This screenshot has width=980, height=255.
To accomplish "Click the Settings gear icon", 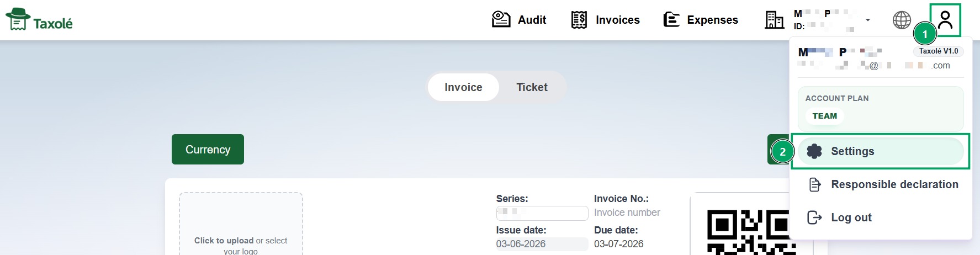I will (814, 151).
